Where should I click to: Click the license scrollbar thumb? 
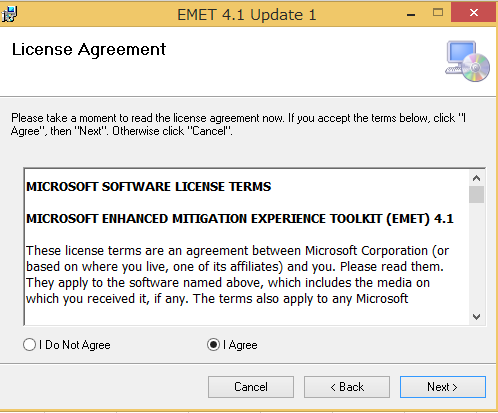pyautogui.click(x=476, y=195)
